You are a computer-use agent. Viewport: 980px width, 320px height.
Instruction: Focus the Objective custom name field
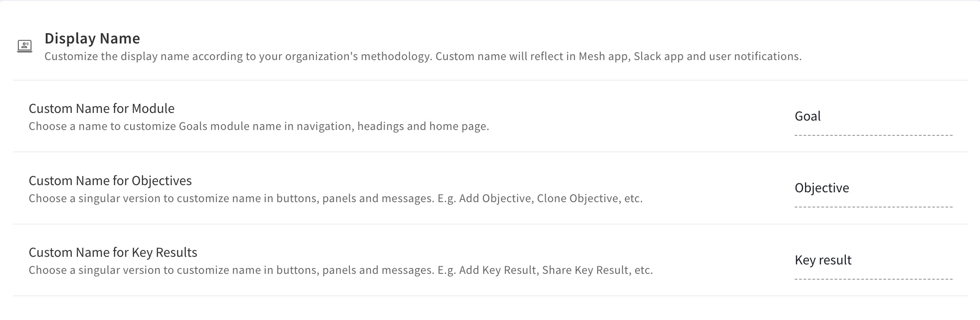pyautogui.click(x=873, y=189)
